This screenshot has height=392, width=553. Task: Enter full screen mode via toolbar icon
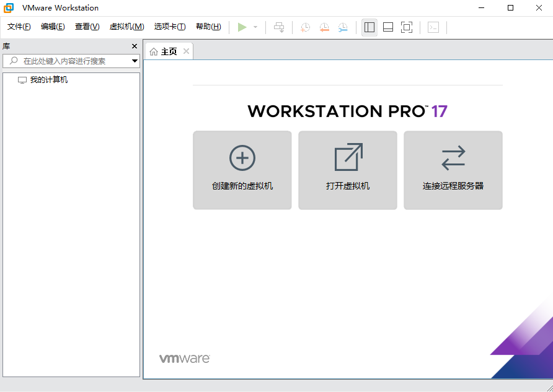(x=406, y=27)
